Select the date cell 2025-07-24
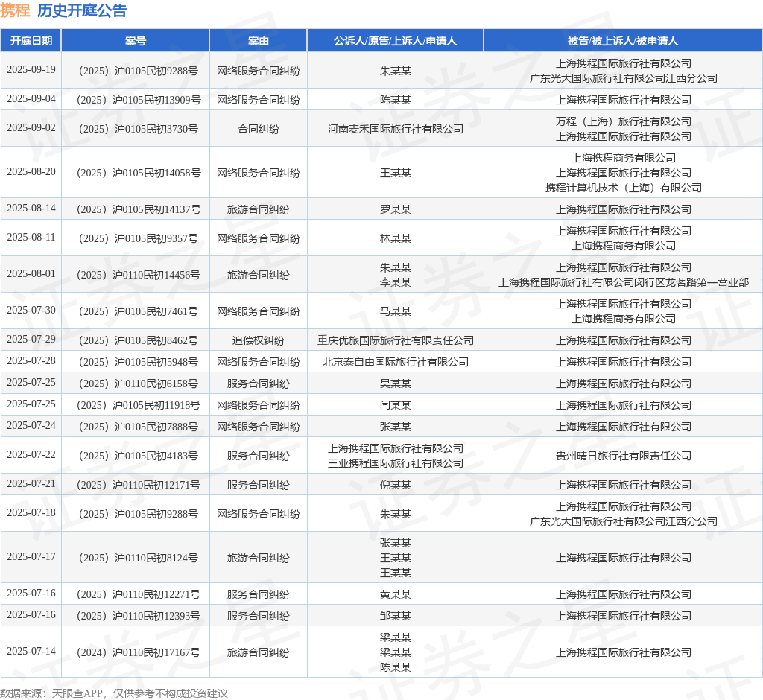 (x=31, y=426)
